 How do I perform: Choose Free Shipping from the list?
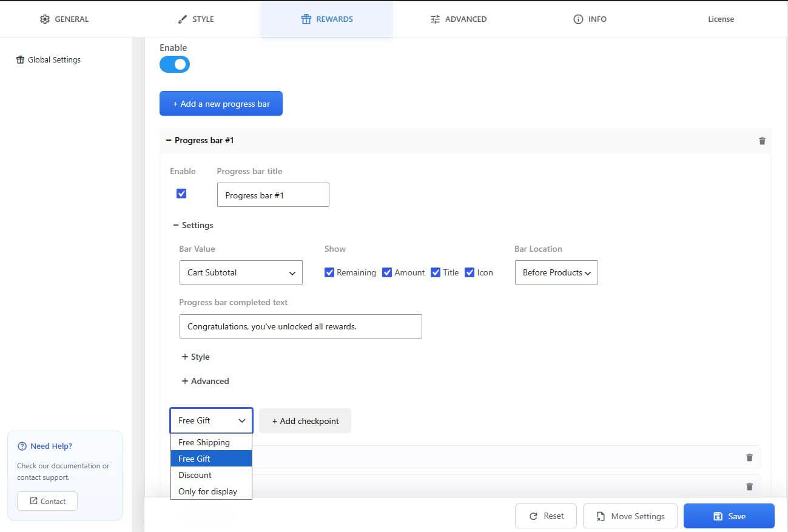coord(211,442)
